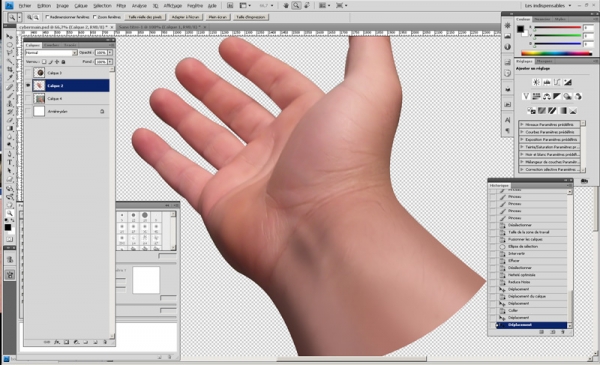Open the Opacité slider arrow

110,52
